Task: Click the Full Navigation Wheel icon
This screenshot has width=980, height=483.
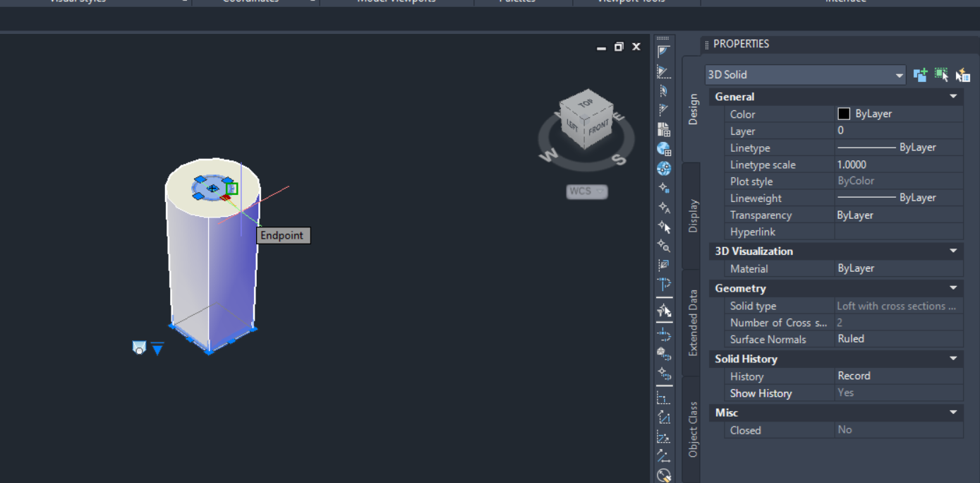Action: click(663, 169)
